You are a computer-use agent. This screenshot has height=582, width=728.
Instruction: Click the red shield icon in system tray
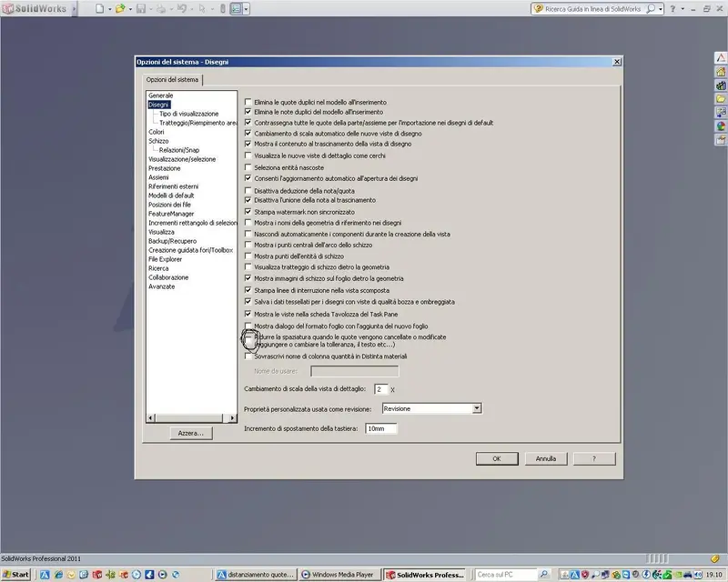pyautogui.click(x=584, y=575)
